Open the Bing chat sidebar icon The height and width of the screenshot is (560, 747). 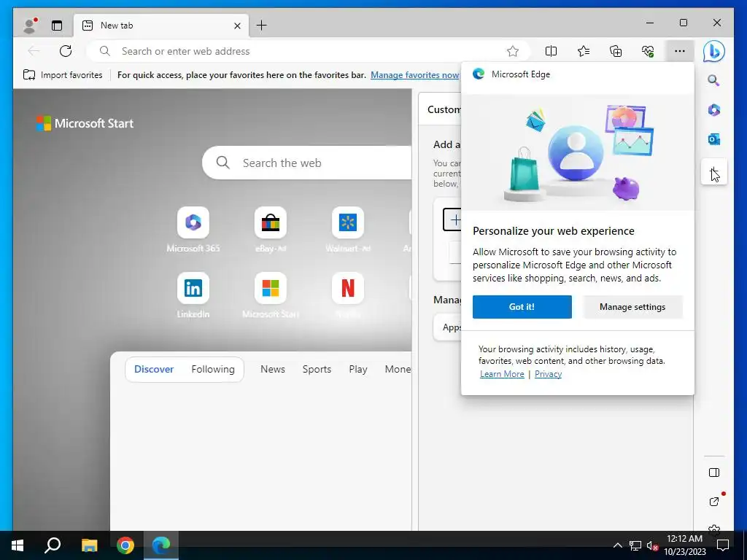pos(713,51)
